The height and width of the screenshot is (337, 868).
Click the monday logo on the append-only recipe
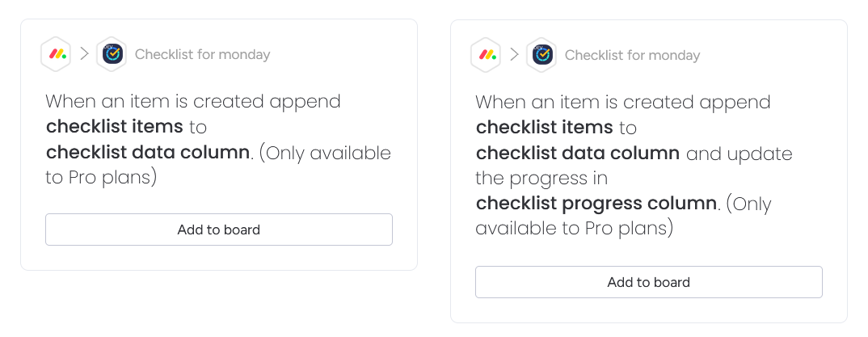(56, 54)
